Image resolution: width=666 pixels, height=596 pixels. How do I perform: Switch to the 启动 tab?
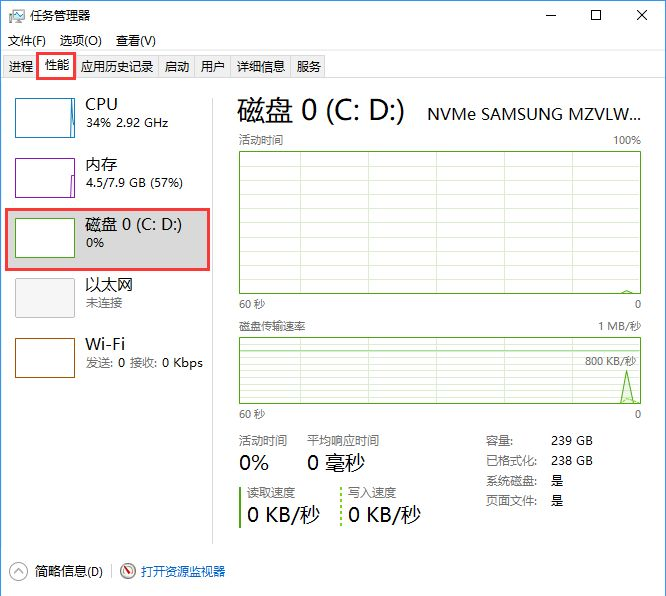tap(177, 67)
